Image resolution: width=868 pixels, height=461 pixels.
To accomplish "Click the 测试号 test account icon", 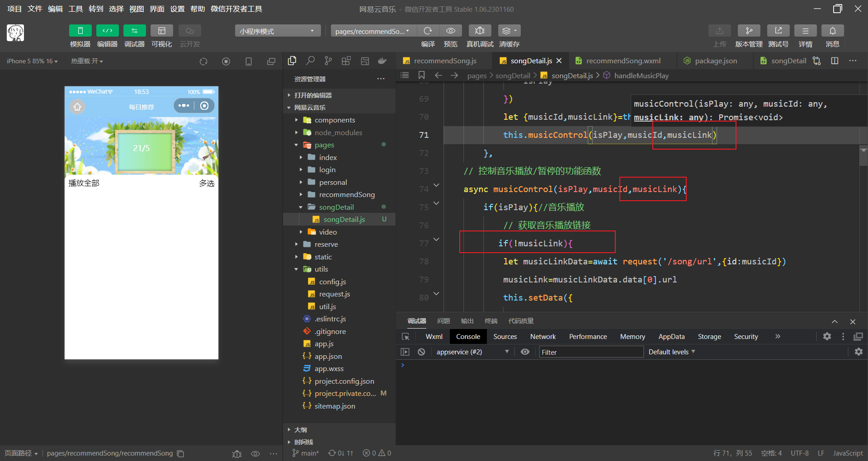I will [778, 30].
